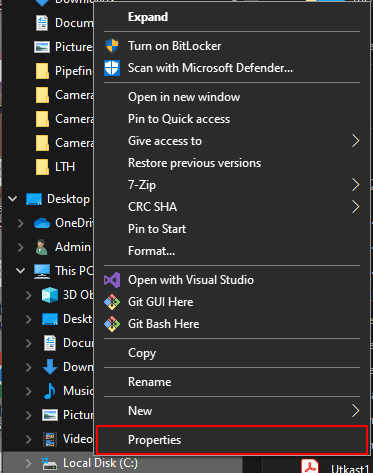Click the BitLocker shield icon

[112, 46]
